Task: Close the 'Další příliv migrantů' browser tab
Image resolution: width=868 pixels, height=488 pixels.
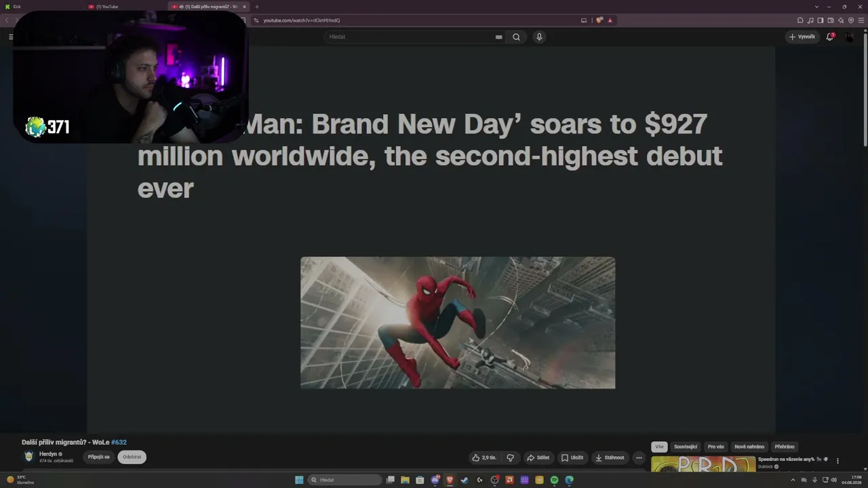Action: [x=245, y=6]
